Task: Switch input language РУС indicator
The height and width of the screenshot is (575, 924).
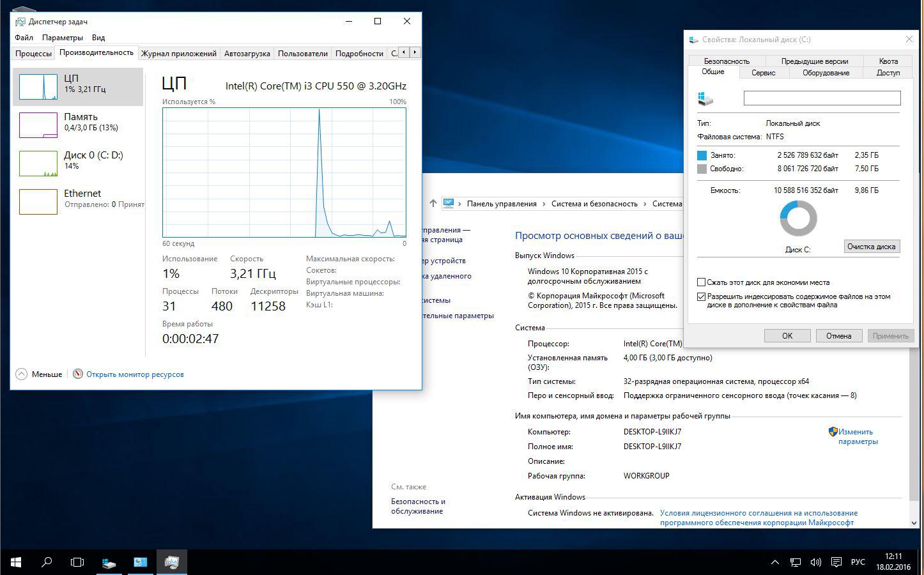Action: pos(858,562)
